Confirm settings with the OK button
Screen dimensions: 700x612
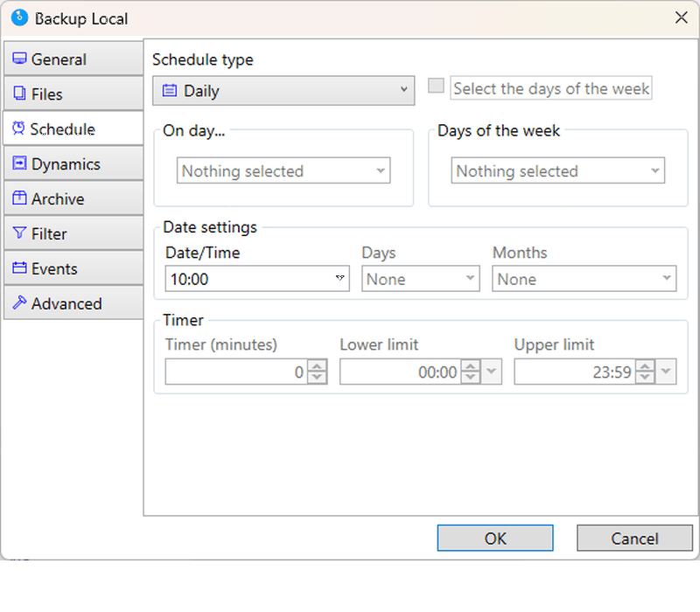coord(495,538)
